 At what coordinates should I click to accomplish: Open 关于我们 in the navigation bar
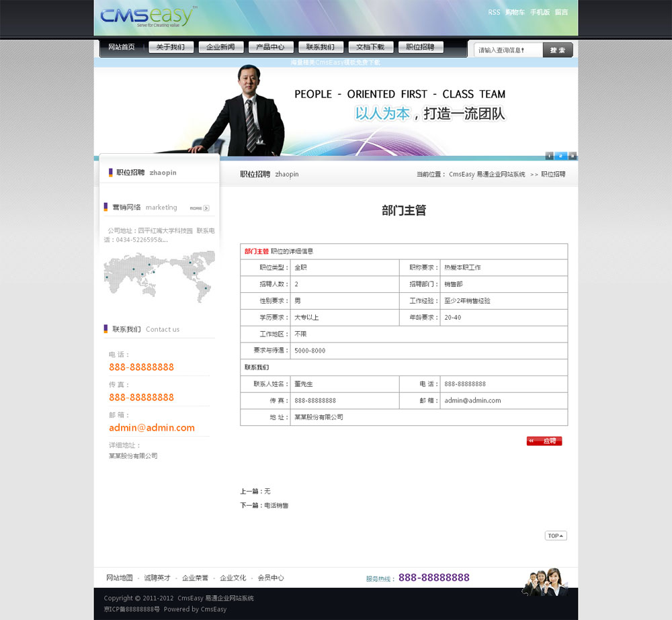point(171,47)
